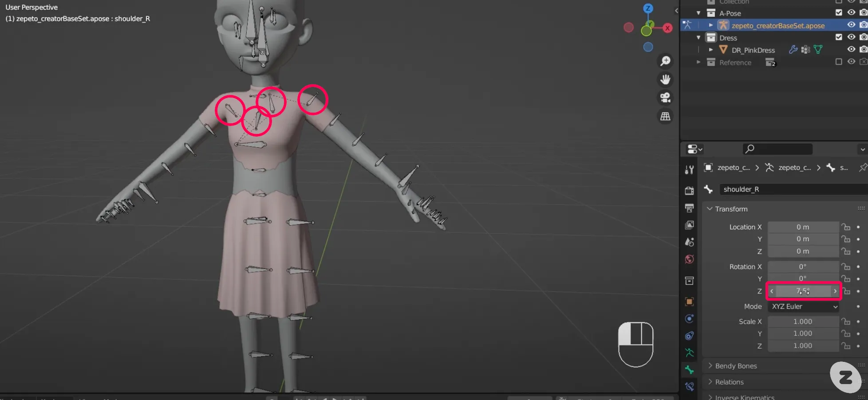Open the Output properties tab
The height and width of the screenshot is (400, 868).
pos(689,208)
